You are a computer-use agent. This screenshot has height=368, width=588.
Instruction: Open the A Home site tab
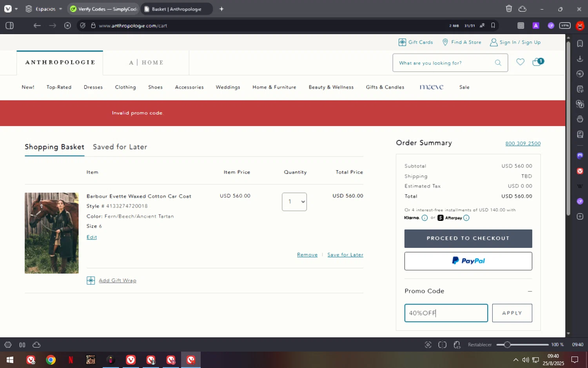[146, 62]
